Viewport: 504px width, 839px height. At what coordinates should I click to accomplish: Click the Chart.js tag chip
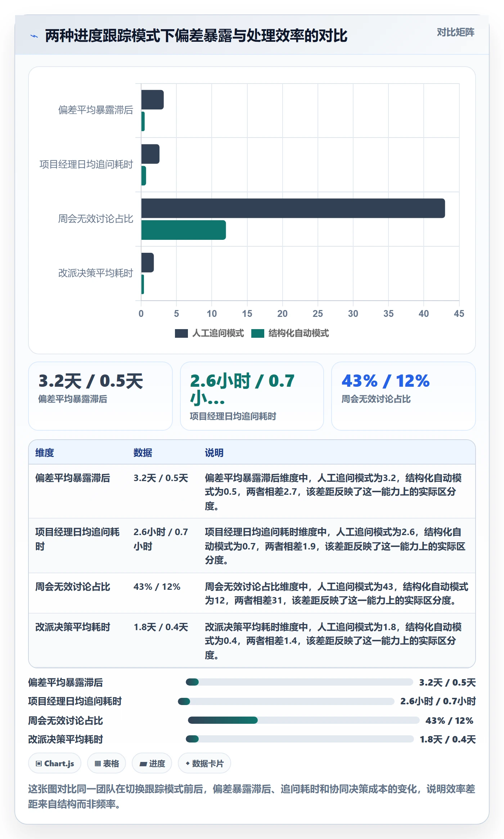click(55, 763)
